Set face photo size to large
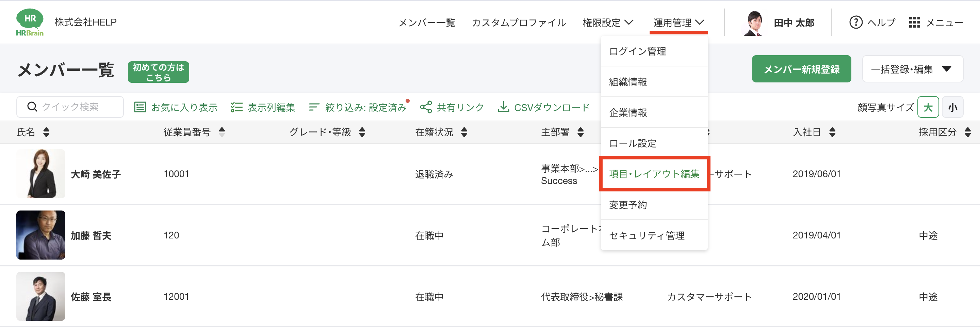Viewport: 980px width, 327px height. (x=928, y=107)
